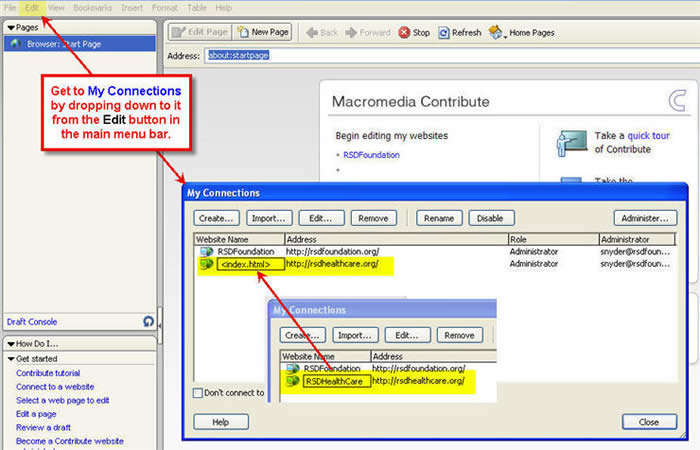Click the Role column header
700x450 pixels.
tap(554, 239)
